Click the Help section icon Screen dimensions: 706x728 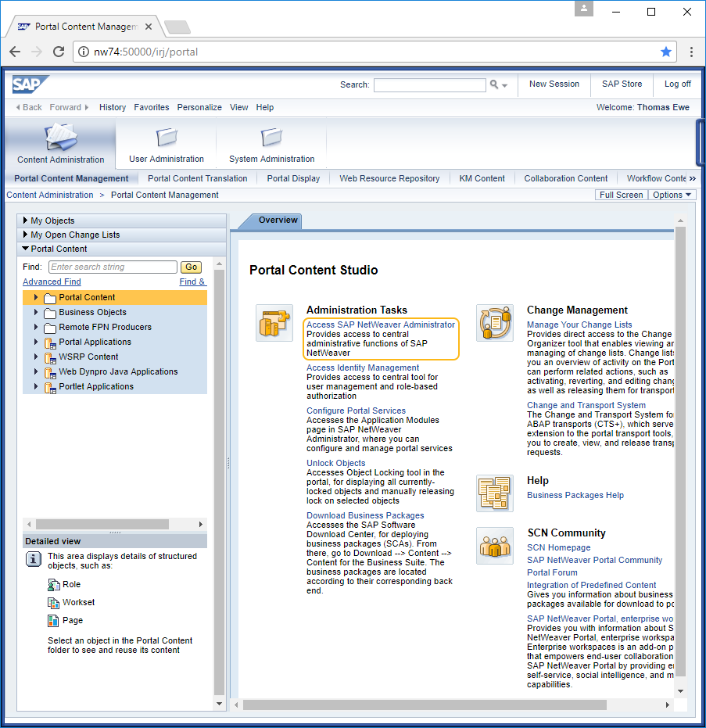click(495, 493)
